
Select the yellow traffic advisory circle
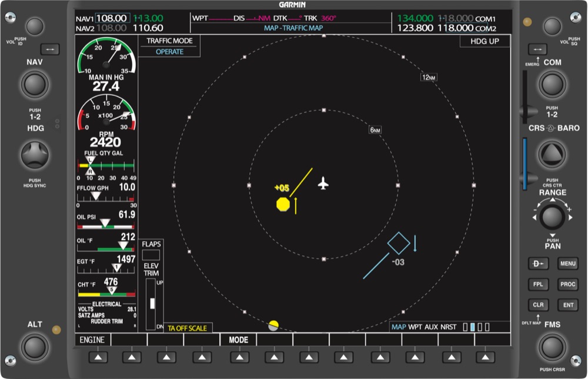pyautogui.click(x=283, y=205)
